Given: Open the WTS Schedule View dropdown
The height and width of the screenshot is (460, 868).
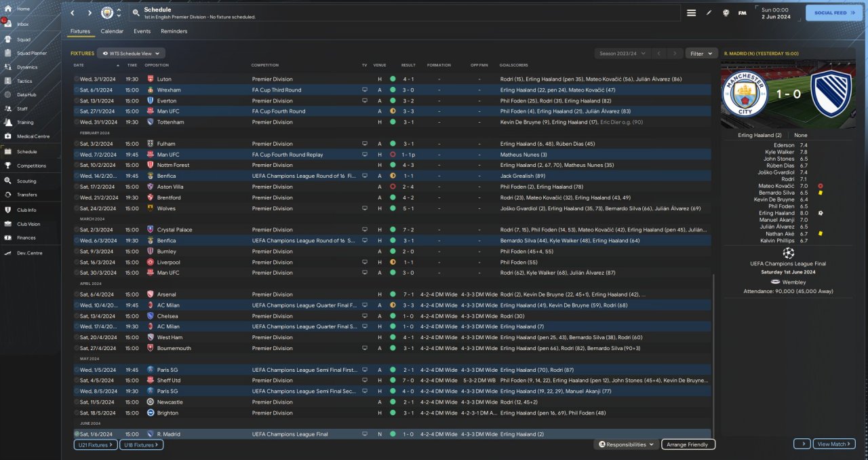Looking at the screenshot, I should pos(131,53).
